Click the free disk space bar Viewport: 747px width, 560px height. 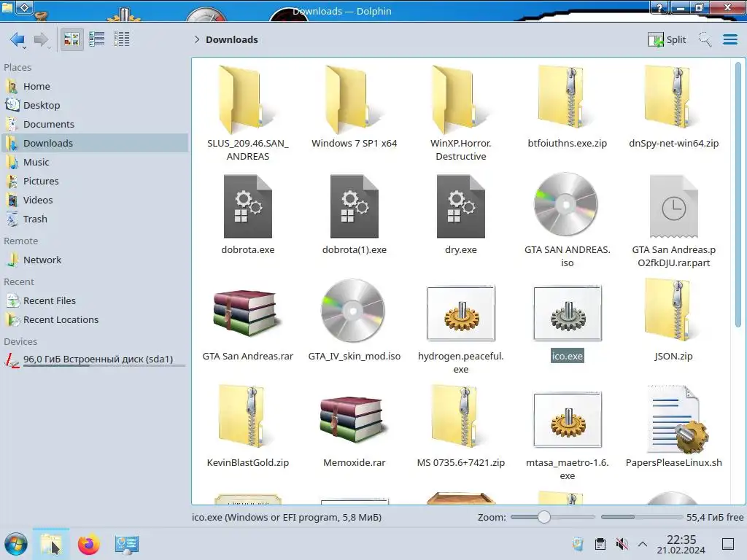click(641, 517)
